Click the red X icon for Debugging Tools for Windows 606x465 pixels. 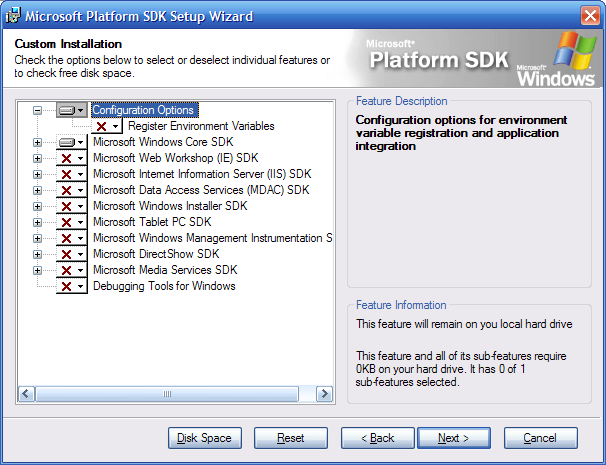(x=66, y=286)
